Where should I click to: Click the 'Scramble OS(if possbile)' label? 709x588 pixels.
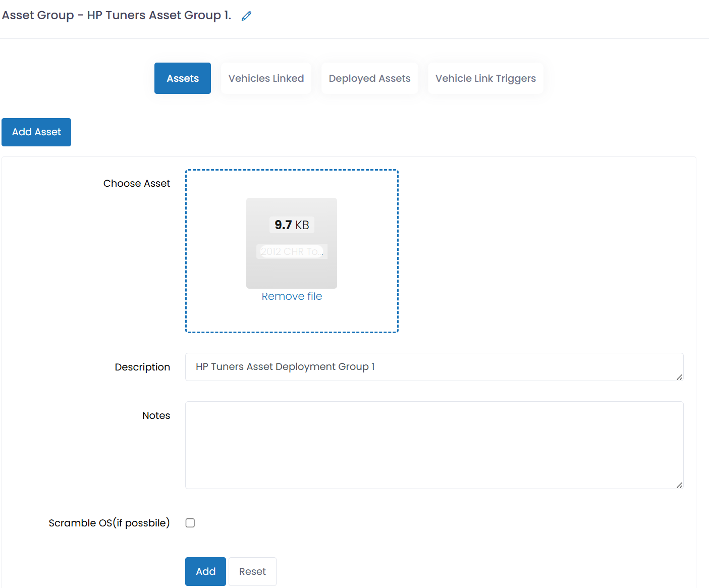coord(109,523)
